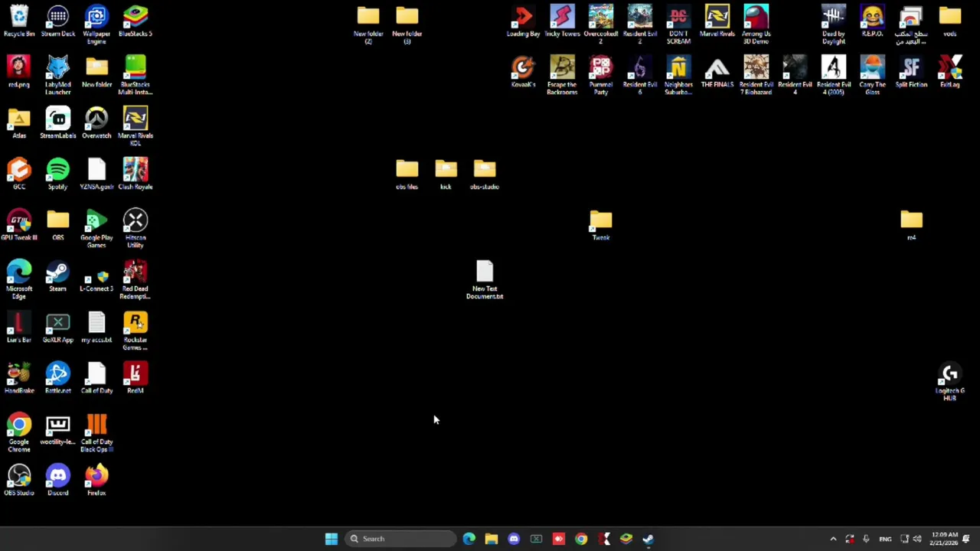The image size is (980, 551).
Task: Select the Red Dead Redemption icon
Action: [136, 279]
